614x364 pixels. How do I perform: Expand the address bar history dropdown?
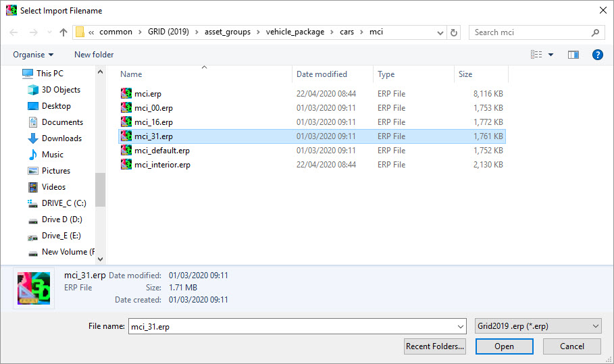pos(440,33)
